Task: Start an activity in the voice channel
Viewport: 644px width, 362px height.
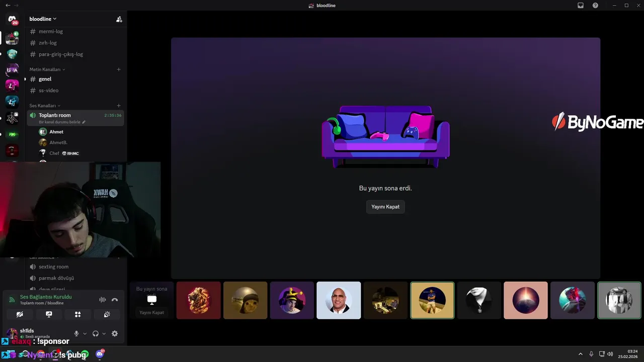Action: (x=78, y=314)
